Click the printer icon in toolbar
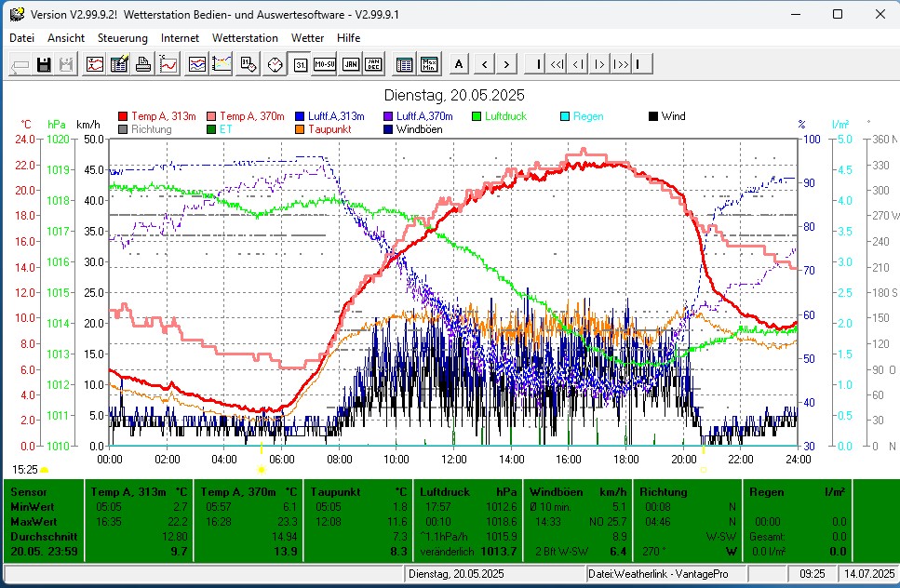Screen dimensions: 900x588 tap(143, 64)
